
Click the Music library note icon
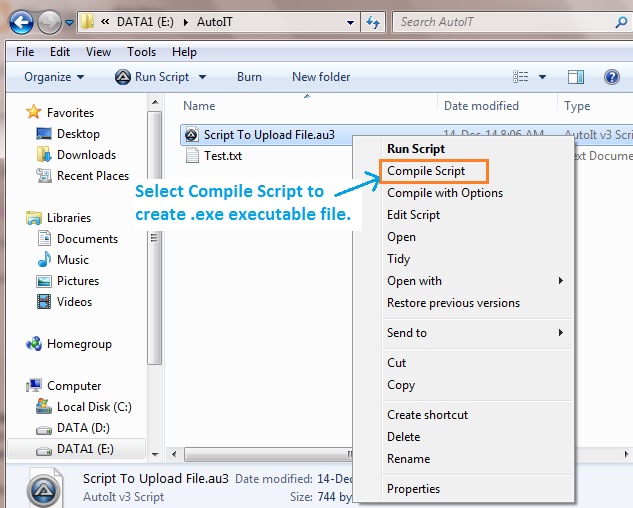click(x=44, y=259)
